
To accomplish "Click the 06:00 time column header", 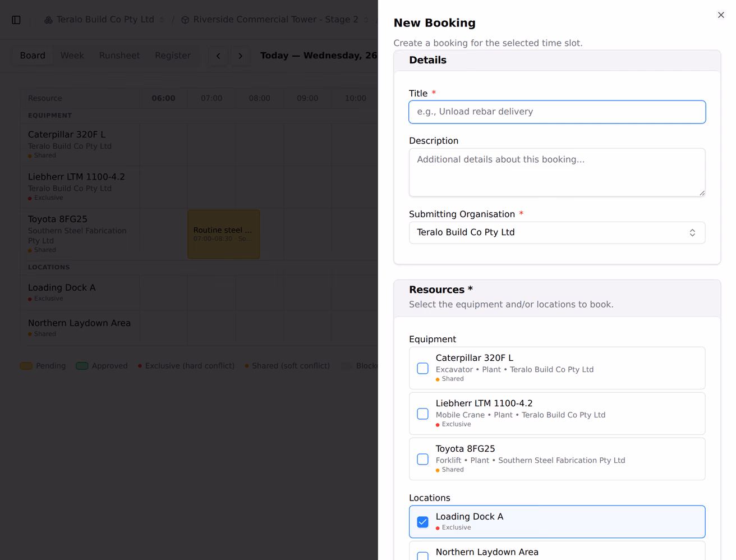I will 163,98.
